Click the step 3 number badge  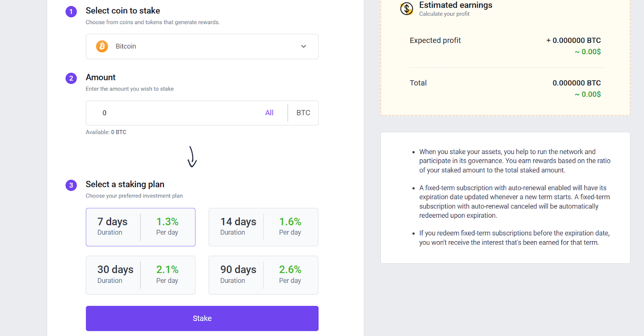tap(71, 185)
